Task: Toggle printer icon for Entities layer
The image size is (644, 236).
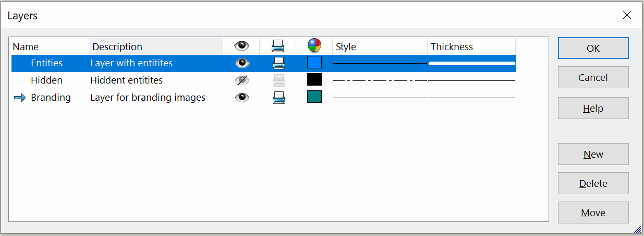Action: click(x=278, y=63)
